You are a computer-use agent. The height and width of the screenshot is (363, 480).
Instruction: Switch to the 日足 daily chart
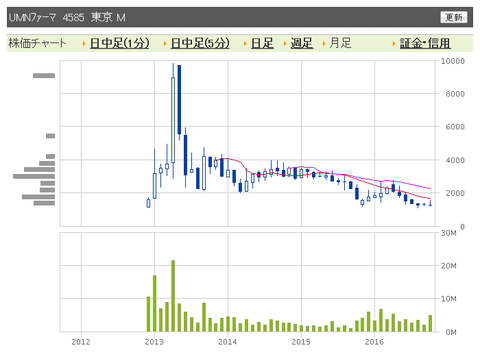pyautogui.click(x=262, y=43)
